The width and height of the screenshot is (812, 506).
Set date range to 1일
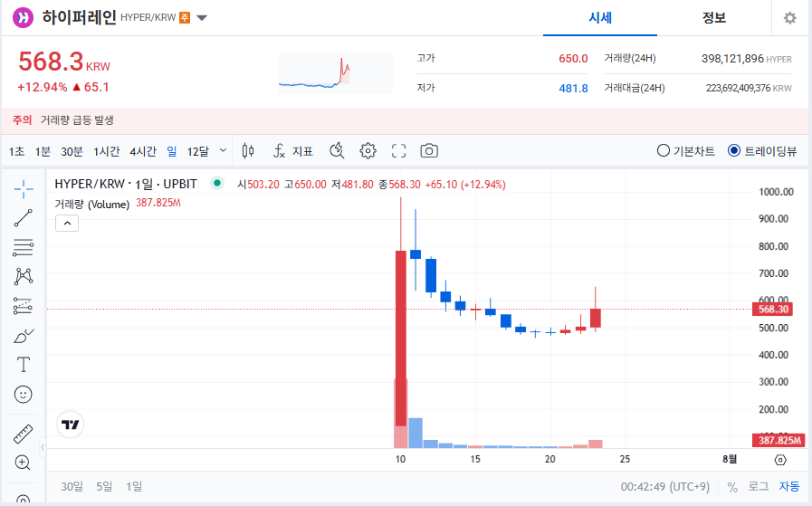point(134,486)
